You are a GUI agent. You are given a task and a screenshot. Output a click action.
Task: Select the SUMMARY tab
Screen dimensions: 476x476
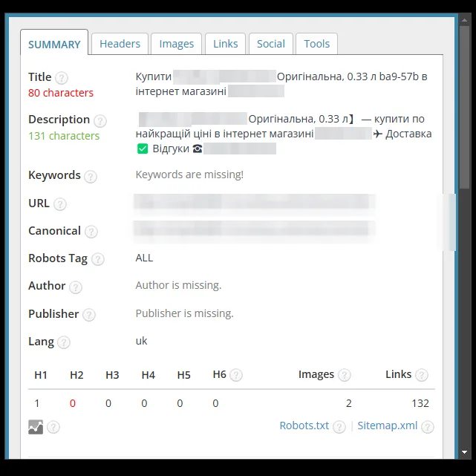(x=54, y=43)
